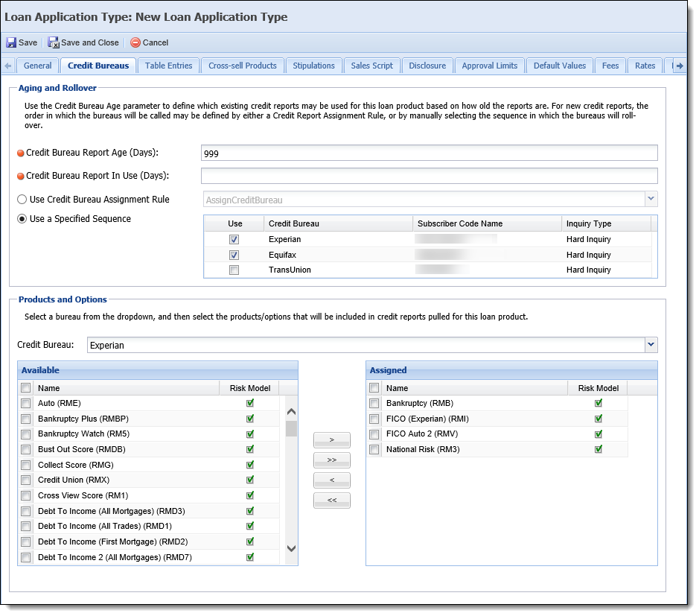The width and height of the screenshot is (699, 616).
Task: Click scroll up arrow in Available list
Action: (291, 412)
